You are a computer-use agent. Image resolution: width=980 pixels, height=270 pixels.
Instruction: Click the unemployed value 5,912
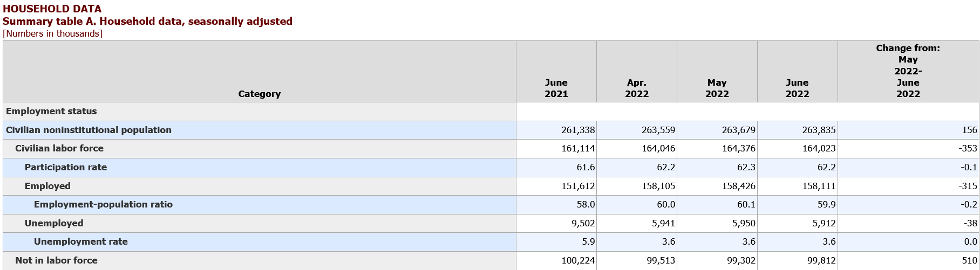click(824, 223)
